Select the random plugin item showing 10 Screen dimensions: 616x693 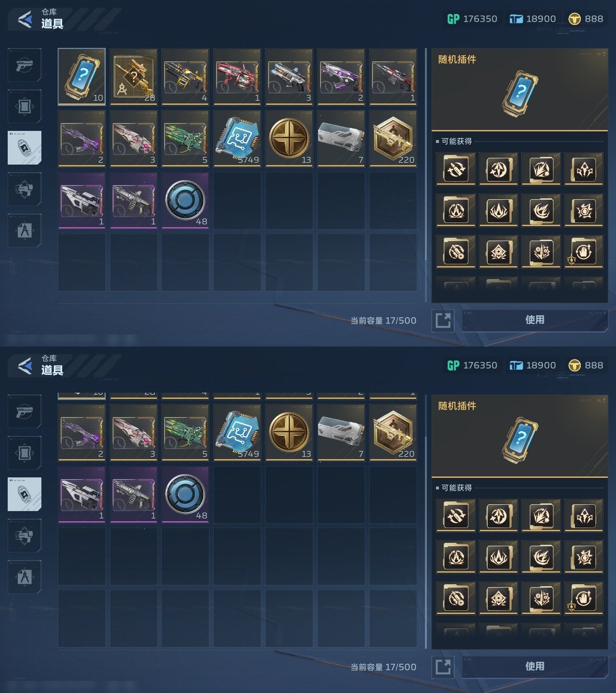pos(82,77)
